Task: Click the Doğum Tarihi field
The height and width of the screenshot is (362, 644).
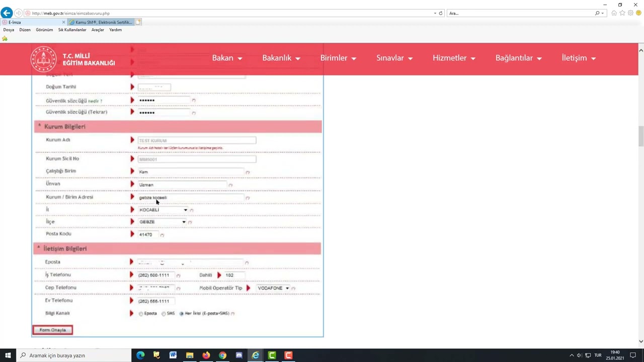Action: pyautogui.click(x=154, y=87)
